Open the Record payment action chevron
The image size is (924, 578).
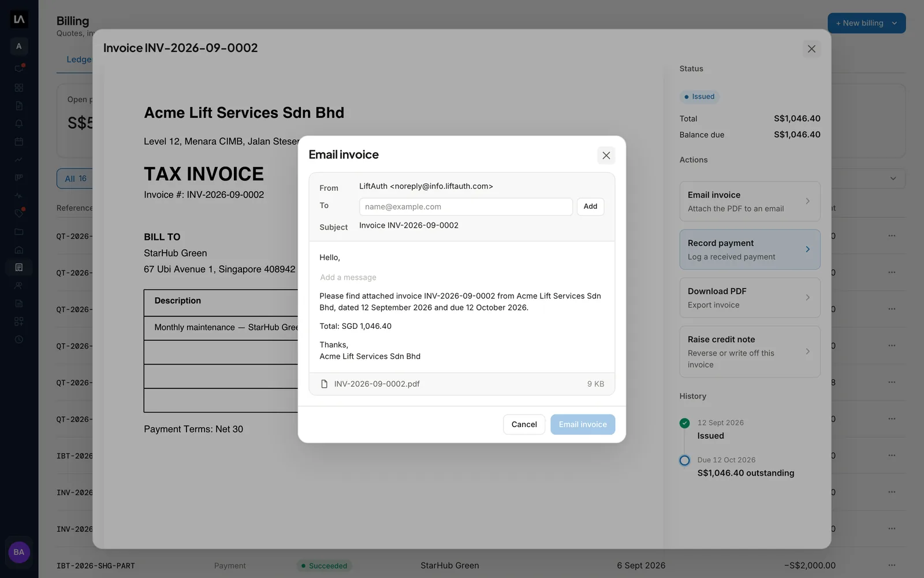(x=808, y=249)
